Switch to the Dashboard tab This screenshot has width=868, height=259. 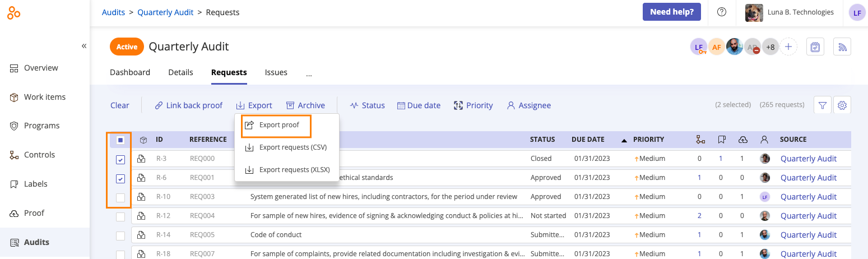(130, 72)
